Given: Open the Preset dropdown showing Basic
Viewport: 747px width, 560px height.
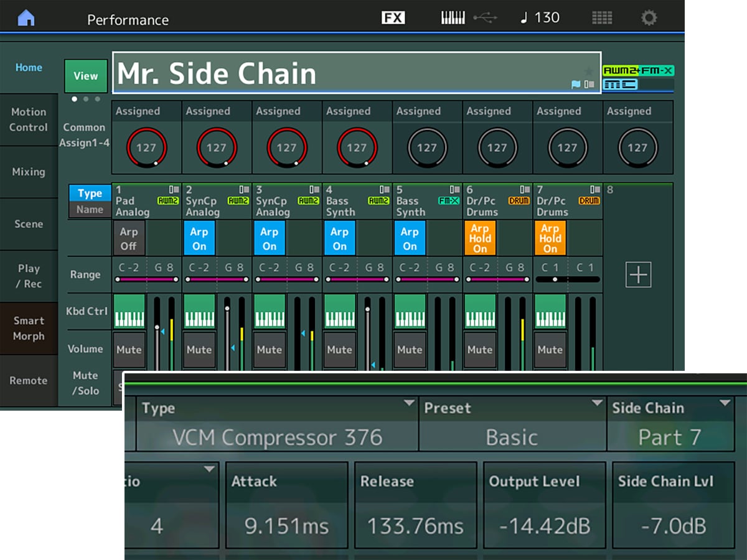Looking at the screenshot, I should [512, 423].
